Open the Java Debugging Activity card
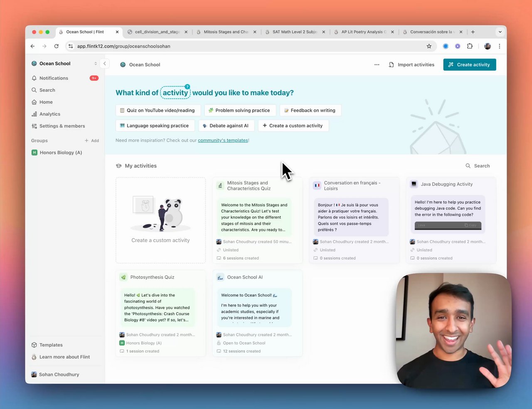The height and width of the screenshot is (409, 532). [451, 220]
